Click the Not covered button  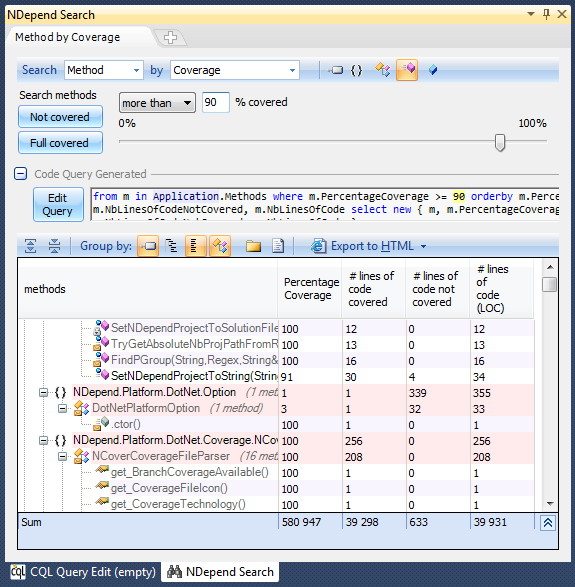point(60,117)
